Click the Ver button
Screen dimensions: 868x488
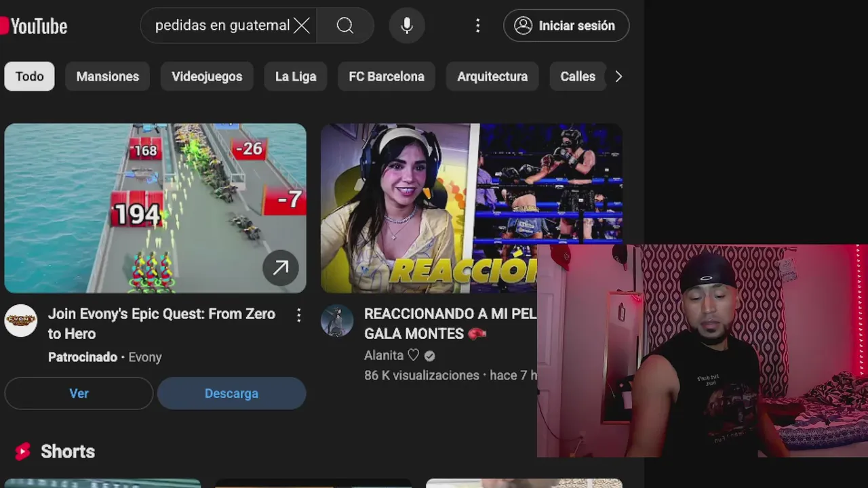click(x=79, y=393)
